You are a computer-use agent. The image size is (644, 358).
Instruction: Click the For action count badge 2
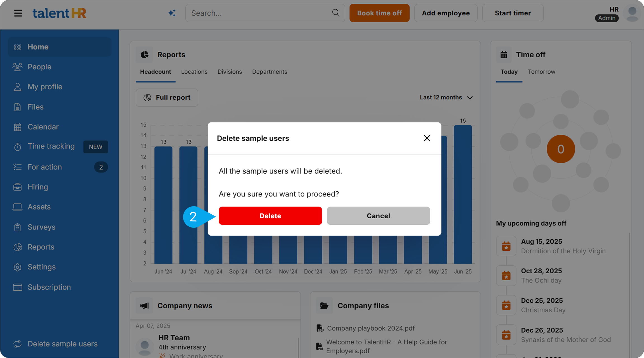click(x=101, y=167)
